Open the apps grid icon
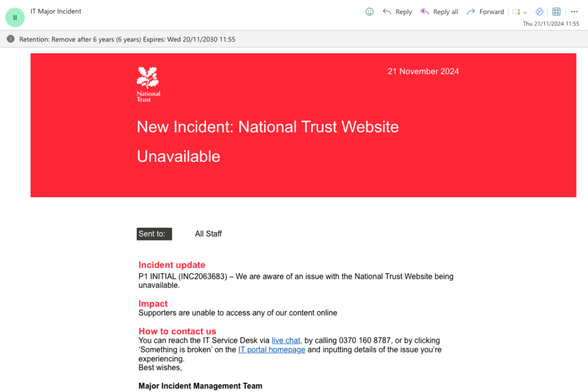Image resolution: width=588 pixels, height=392 pixels. pos(556,11)
